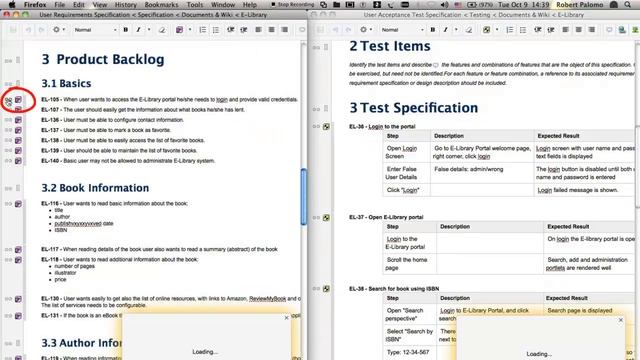This screenshot has height=360, width=640.
Task: Open gear actions dropdown in right toolbar
Action: tap(366, 30)
